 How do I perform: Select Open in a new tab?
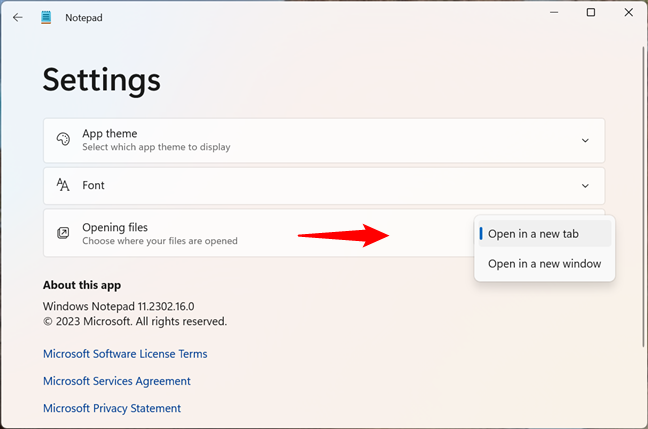point(545,234)
